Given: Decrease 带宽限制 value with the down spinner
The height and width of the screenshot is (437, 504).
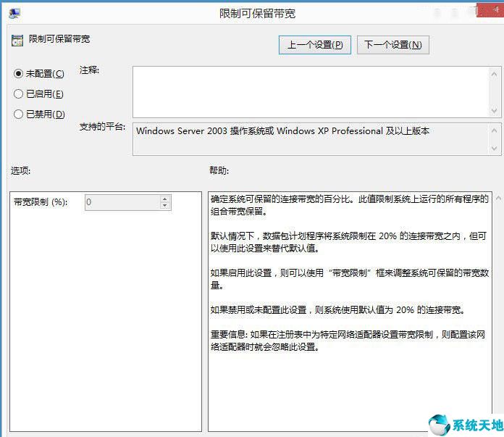Looking at the screenshot, I should (165, 206).
